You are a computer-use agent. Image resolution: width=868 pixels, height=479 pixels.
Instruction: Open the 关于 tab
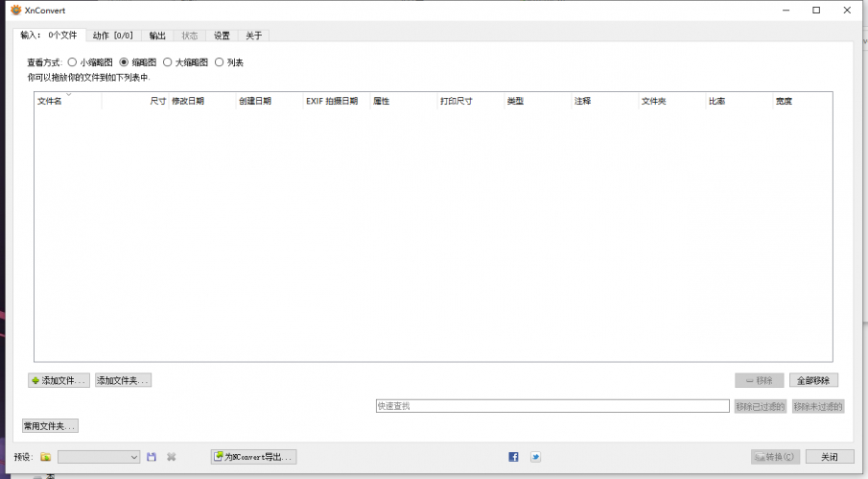pos(254,36)
